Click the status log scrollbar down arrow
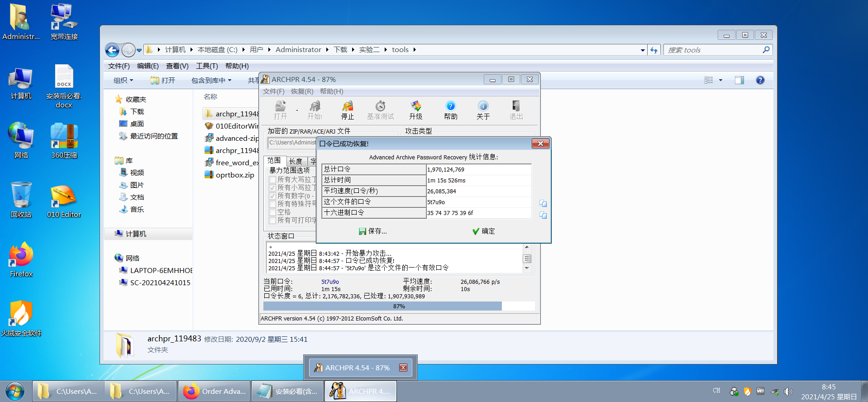 coord(527,268)
